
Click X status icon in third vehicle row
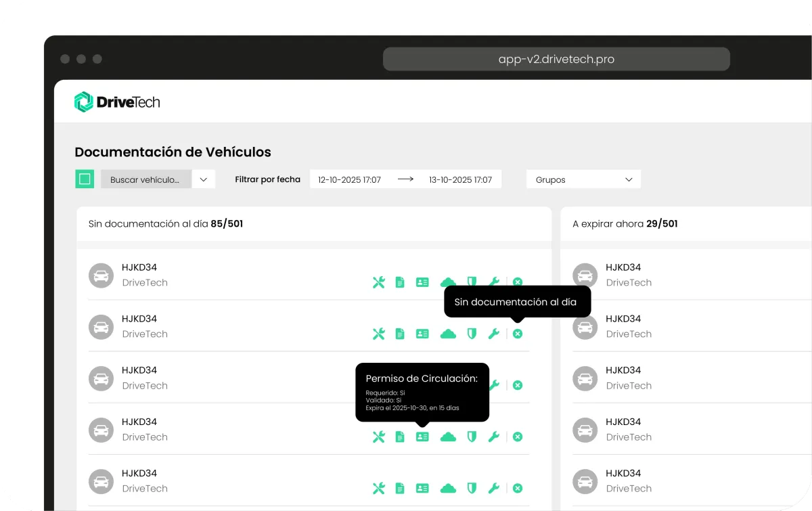click(518, 385)
